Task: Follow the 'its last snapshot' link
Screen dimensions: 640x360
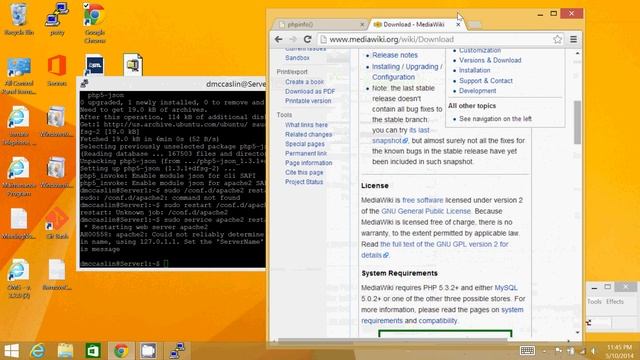Action: click(401, 135)
